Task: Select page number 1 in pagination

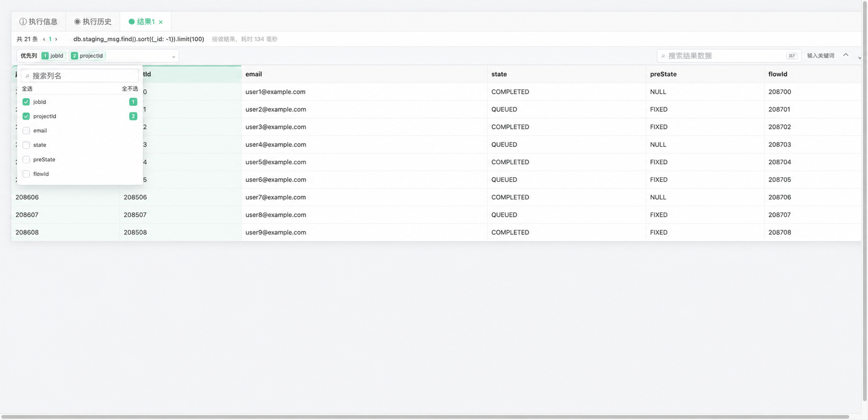Action: pos(50,39)
